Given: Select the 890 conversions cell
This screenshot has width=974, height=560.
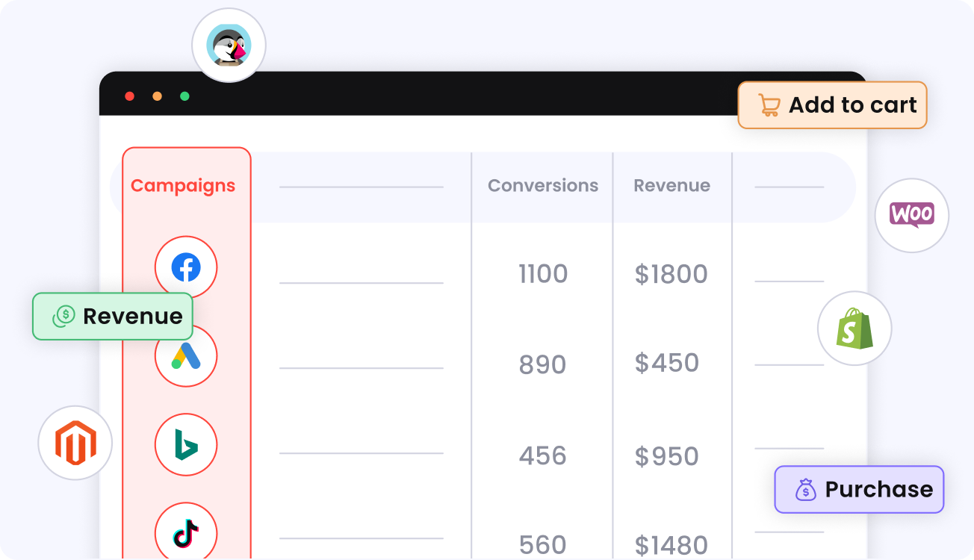Looking at the screenshot, I should point(543,365).
